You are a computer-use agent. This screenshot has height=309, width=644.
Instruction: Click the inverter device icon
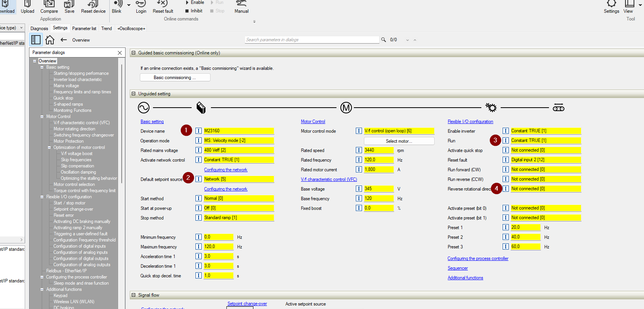[201, 108]
